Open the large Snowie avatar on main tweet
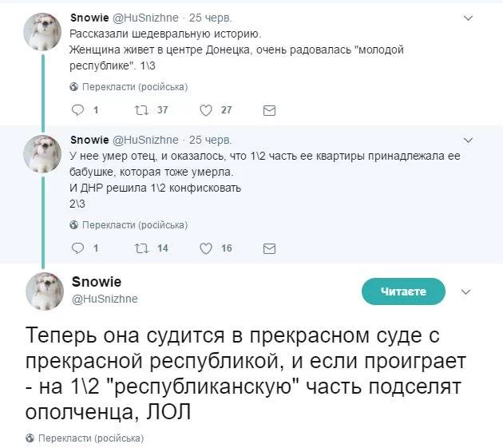 click(44, 291)
